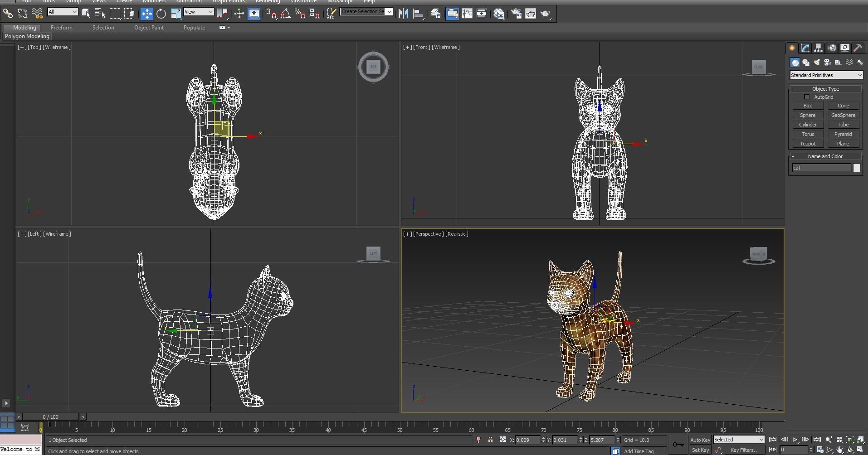This screenshot has width=868, height=455.
Task: Open the selection filter 'All' dropdown
Action: tap(63, 12)
